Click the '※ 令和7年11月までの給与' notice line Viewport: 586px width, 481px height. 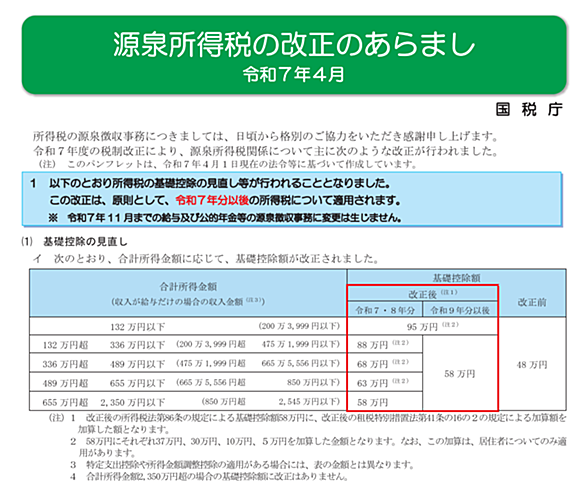pyautogui.click(x=225, y=218)
